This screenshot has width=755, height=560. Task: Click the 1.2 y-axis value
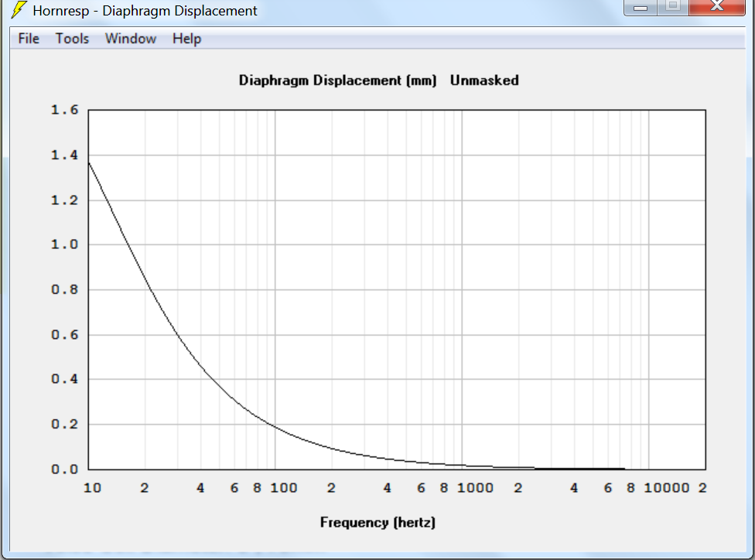(x=64, y=200)
